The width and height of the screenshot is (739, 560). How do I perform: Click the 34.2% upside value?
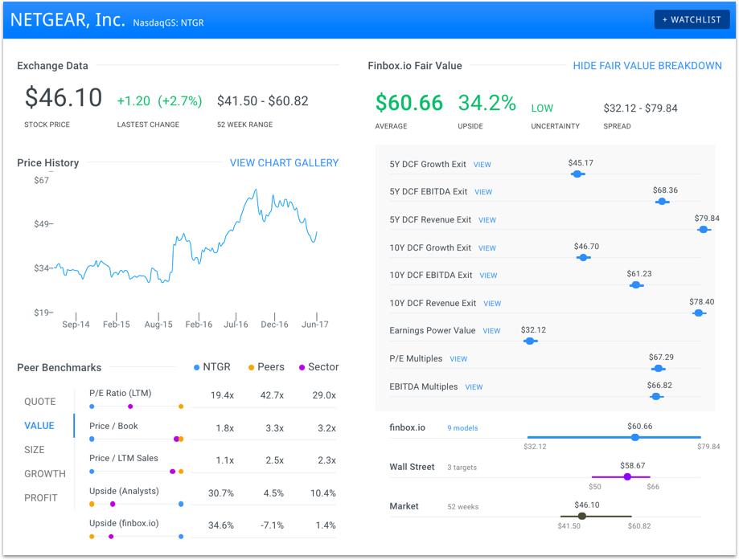pos(487,103)
